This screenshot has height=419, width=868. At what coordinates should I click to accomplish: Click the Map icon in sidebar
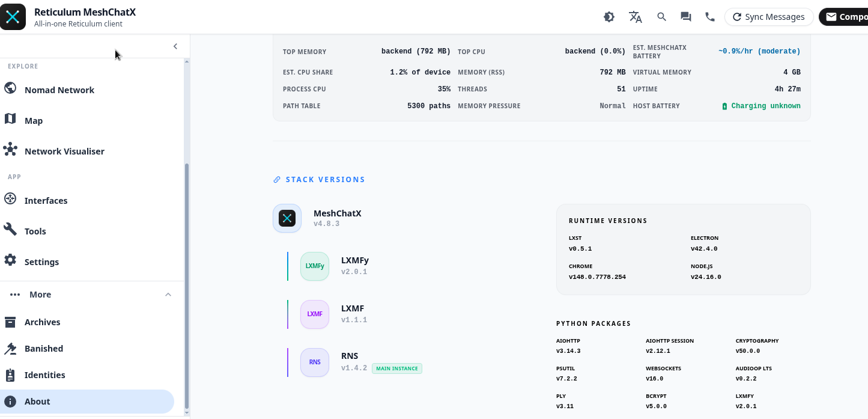point(10,119)
